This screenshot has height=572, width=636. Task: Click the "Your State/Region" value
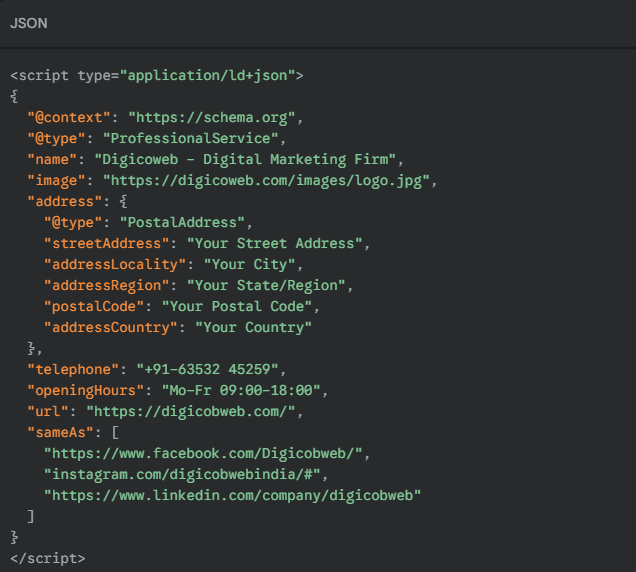click(266, 286)
